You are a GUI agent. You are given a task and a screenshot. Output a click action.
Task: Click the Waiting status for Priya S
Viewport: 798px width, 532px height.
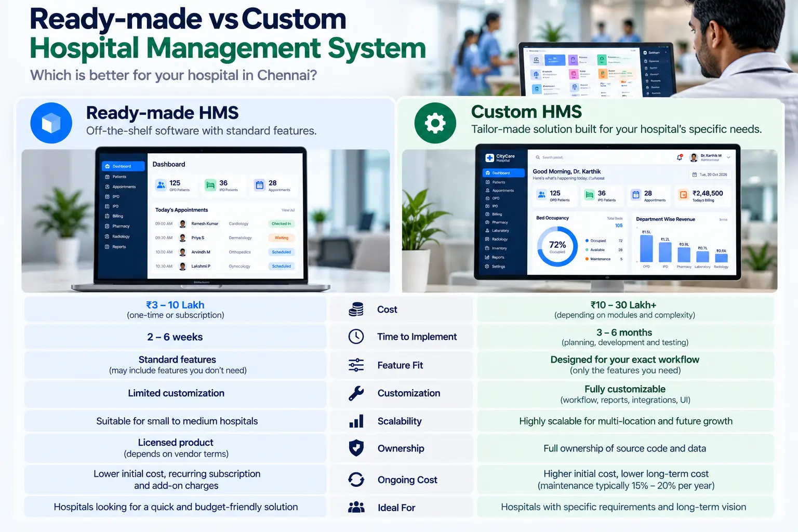[281, 238]
